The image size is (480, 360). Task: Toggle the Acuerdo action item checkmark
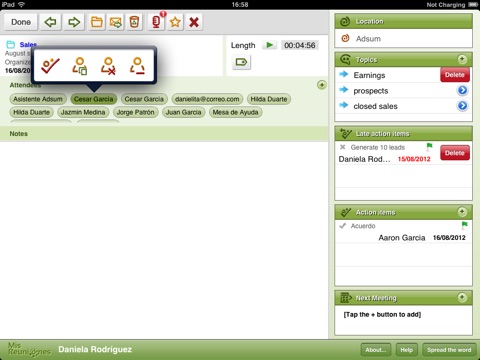coord(342,226)
